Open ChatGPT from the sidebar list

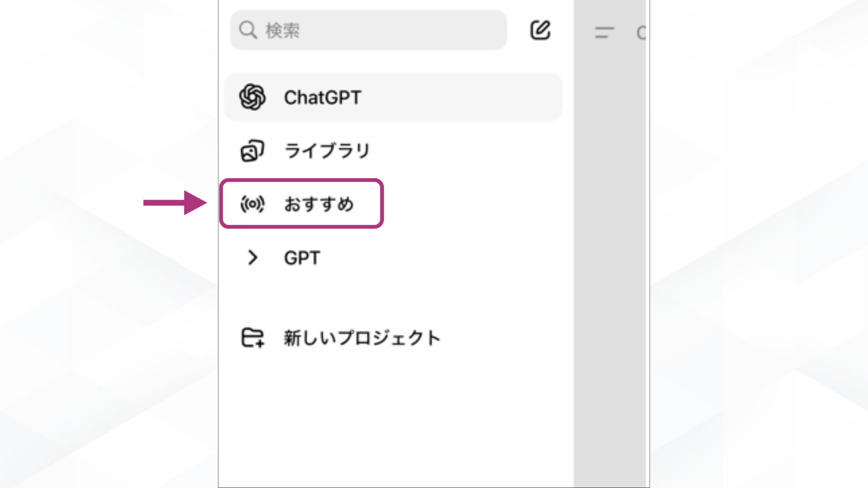(x=323, y=97)
